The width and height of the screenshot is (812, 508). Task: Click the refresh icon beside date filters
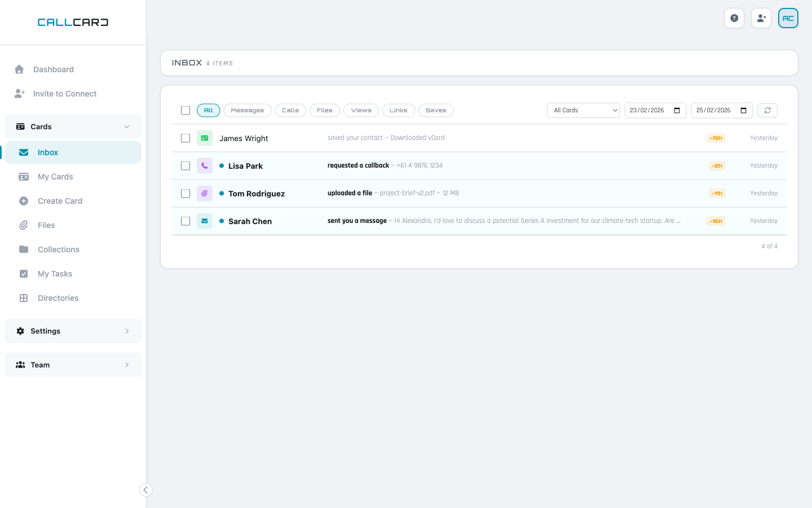coord(767,110)
